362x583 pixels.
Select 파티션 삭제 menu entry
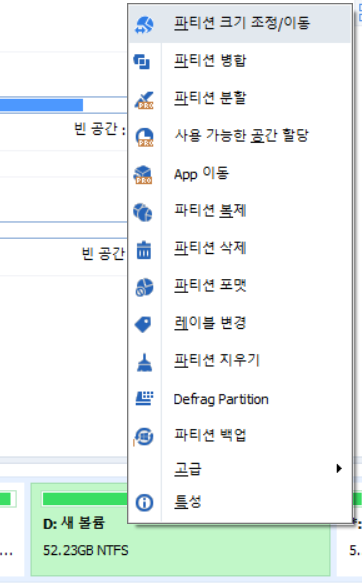[x=240, y=248]
